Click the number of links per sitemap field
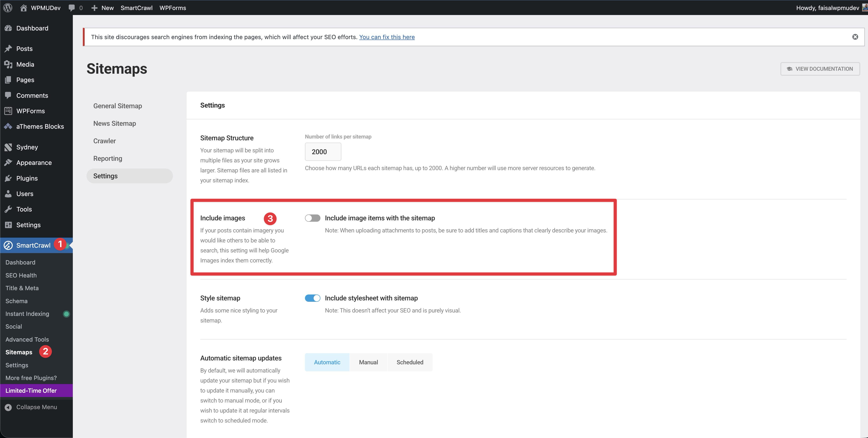This screenshot has height=438, width=868. click(322, 152)
